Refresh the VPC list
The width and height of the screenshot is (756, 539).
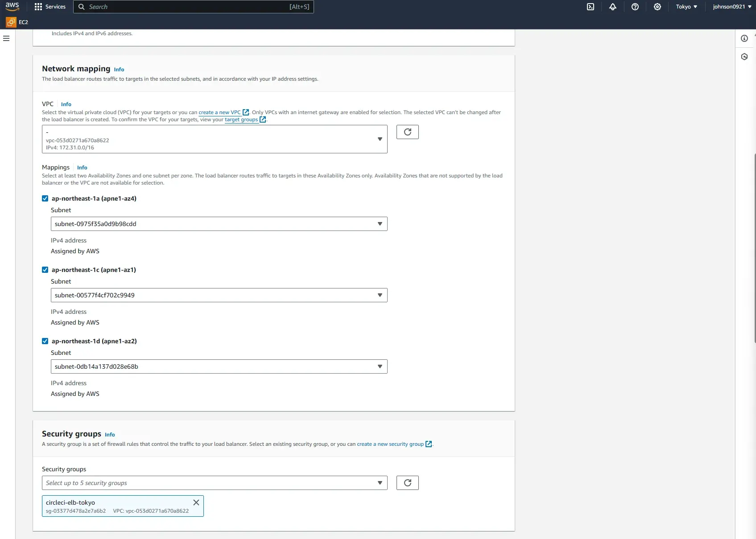407,132
